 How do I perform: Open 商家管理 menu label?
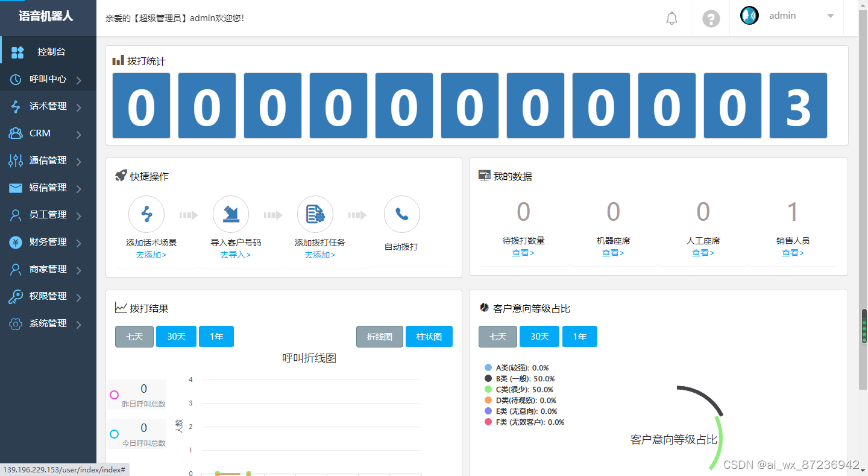(48, 269)
